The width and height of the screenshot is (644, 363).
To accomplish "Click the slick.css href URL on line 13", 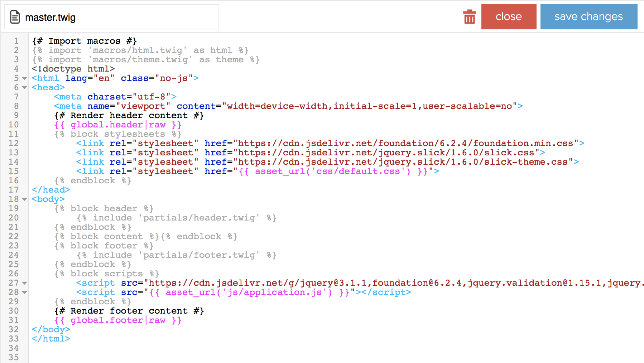I will [387, 153].
